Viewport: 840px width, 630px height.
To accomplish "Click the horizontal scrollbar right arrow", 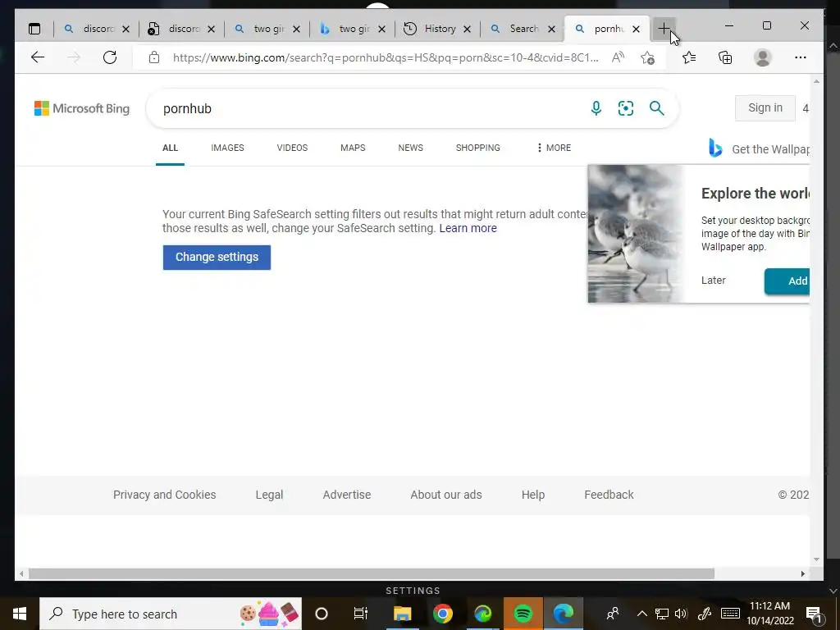I will [802, 573].
